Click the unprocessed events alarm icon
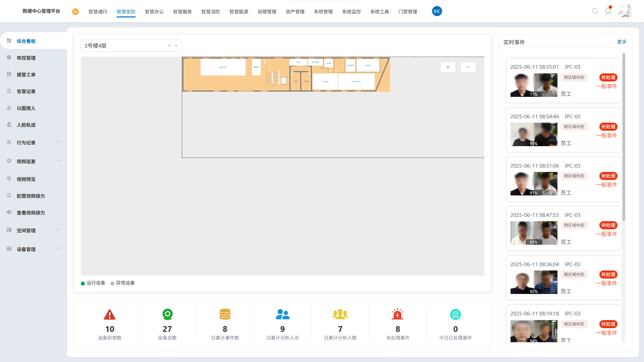 click(x=397, y=314)
